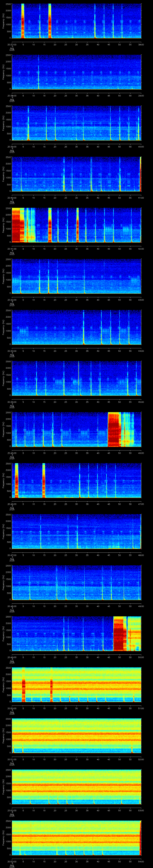Open the spectrogram panel starting at 20:46:00
The height and width of the screenshot is (868, 153).
point(76,480)
